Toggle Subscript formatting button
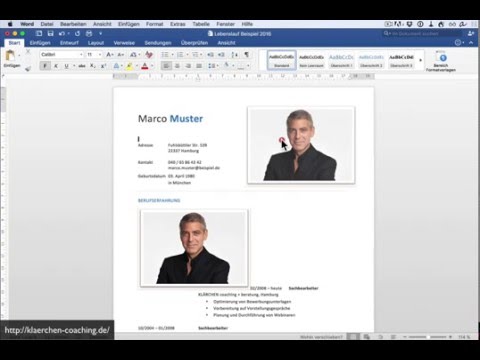 tap(93, 66)
